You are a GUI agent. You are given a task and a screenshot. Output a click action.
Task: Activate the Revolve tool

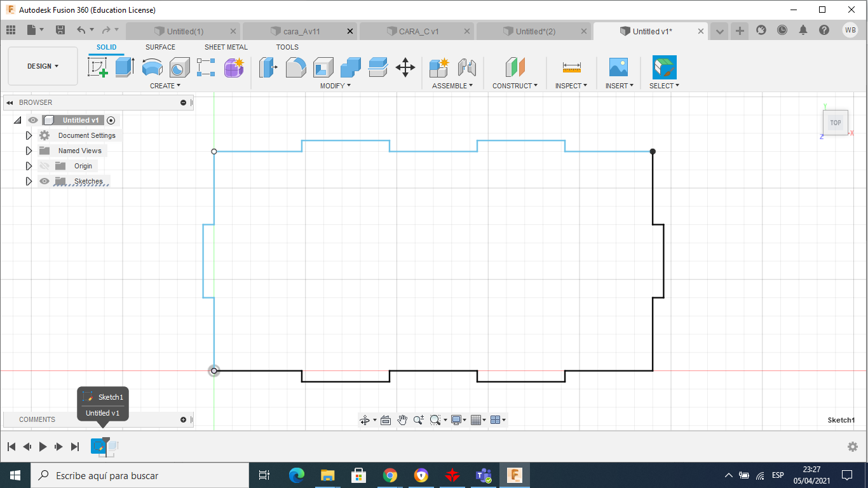[x=152, y=67]
